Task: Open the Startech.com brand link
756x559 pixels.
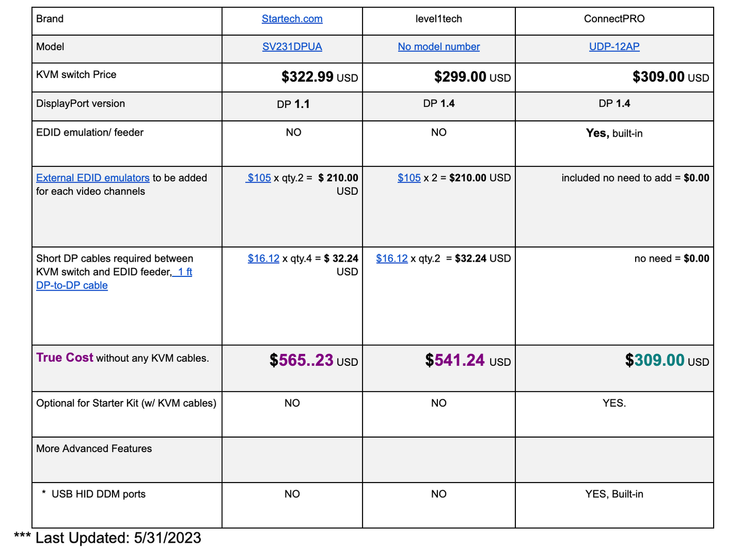Action: tap(292, 19)
